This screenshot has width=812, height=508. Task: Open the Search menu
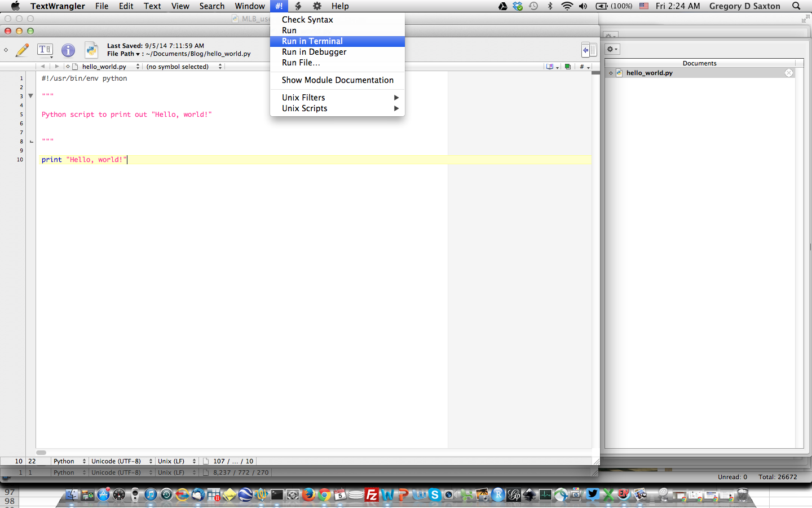[212, 6]
